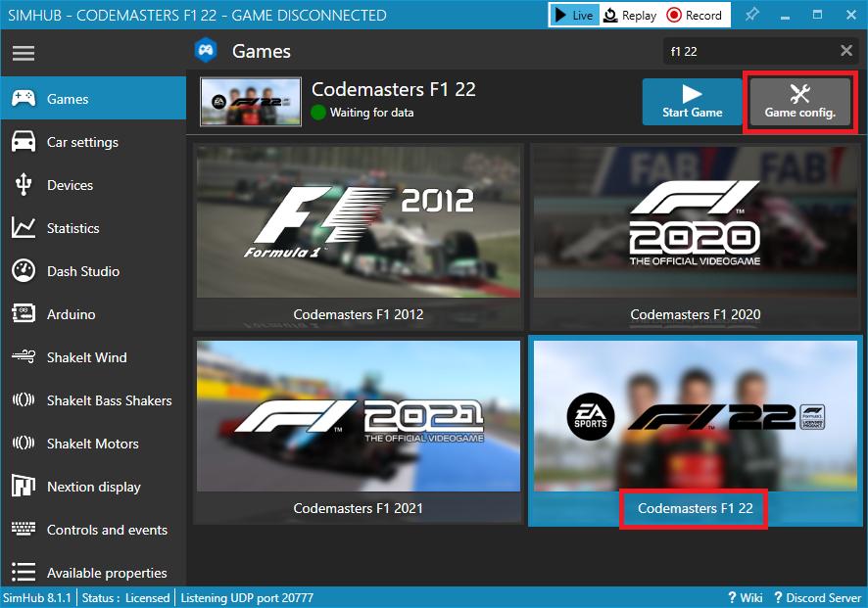The image size is (868, 608).
Task: Select the Devices panel in the sidebar
Action: [68, 184]
